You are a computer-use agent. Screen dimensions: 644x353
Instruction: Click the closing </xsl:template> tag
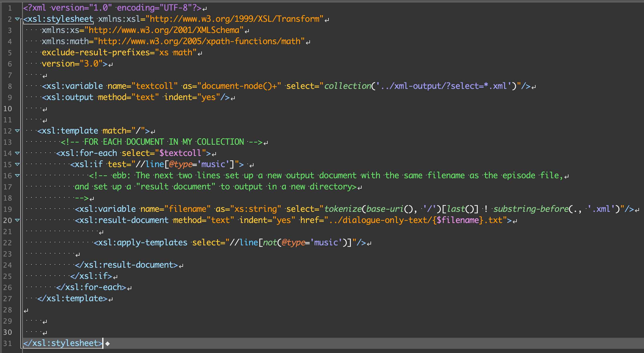point(72,299)
